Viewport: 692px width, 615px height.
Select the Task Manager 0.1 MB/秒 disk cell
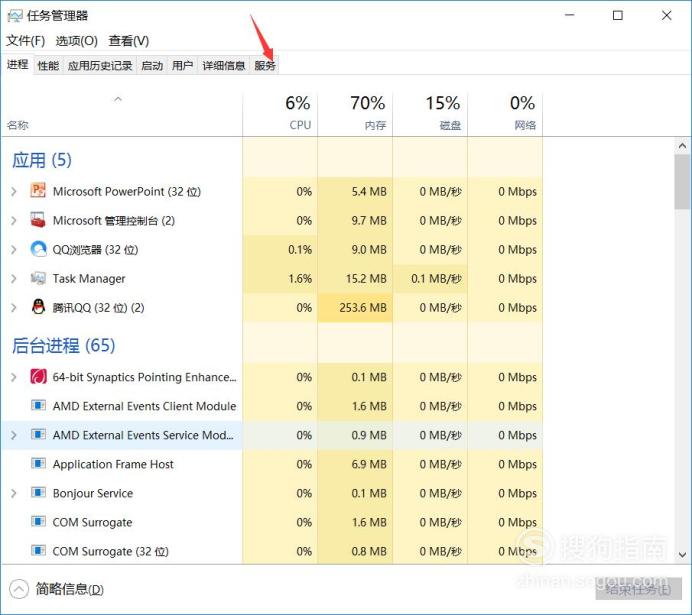(430, 279)
